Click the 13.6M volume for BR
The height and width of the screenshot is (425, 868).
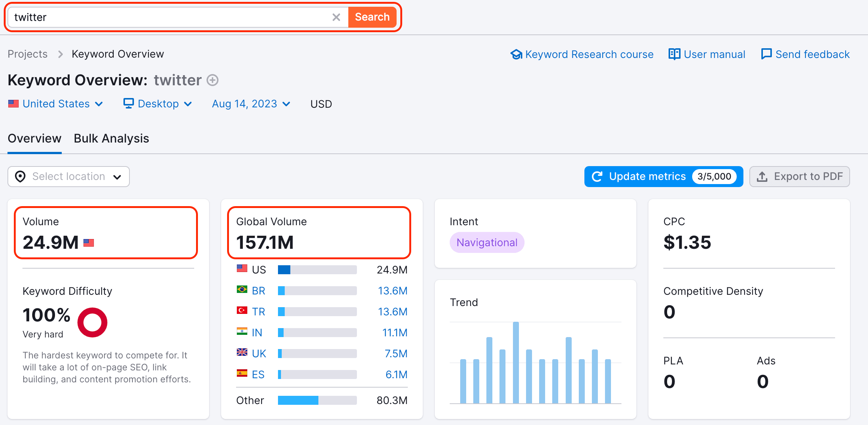[x=392, y=291]
